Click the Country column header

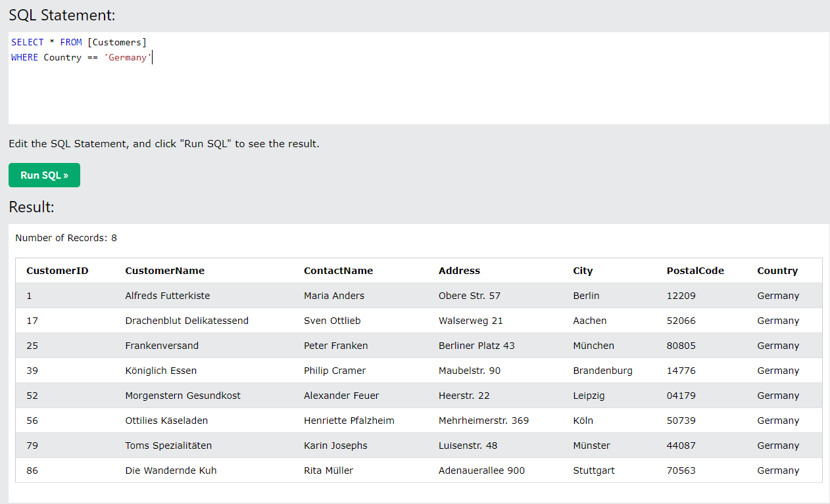(x=777, y=271)
